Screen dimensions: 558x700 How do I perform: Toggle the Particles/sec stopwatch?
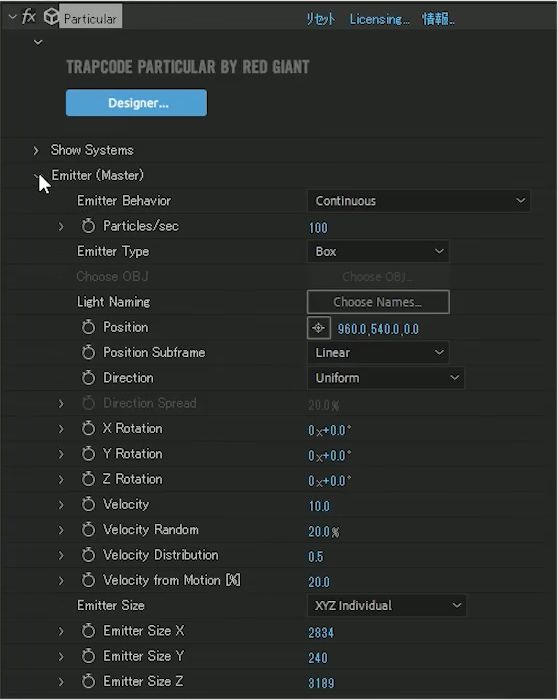pyautogui.click(x=88, y=226)
